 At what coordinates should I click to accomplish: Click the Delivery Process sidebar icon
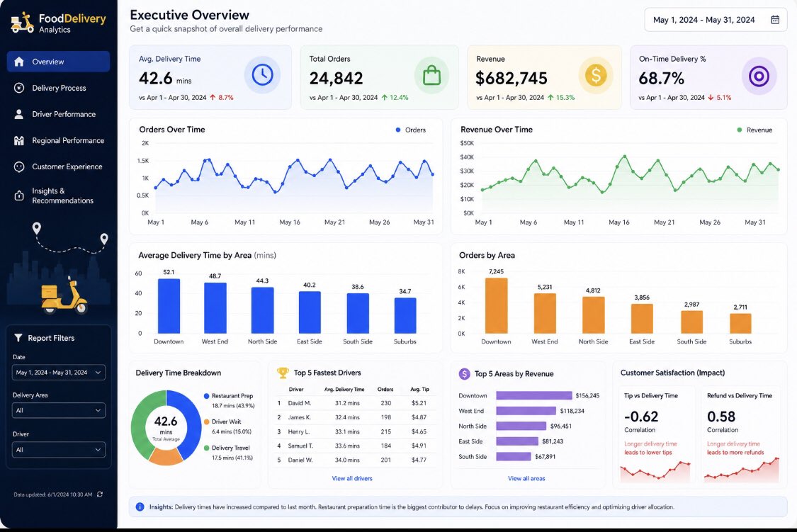[x=19, y=88]
